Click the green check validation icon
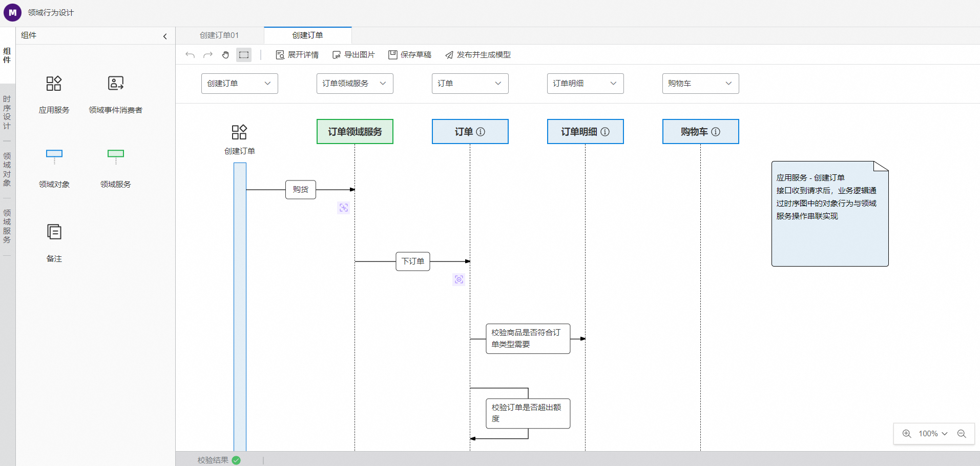Viewport: 980px width, 466px height. (x=236, y=460)
